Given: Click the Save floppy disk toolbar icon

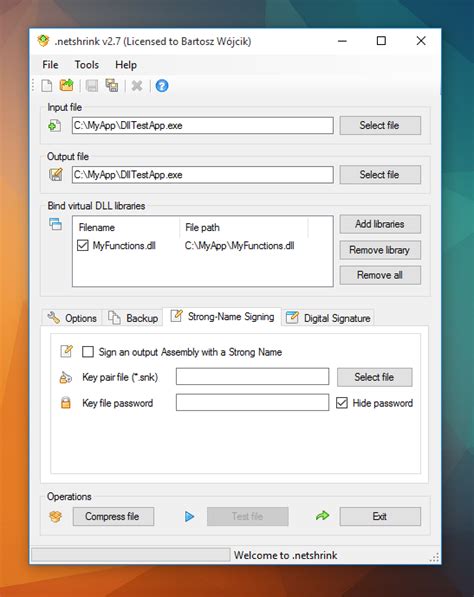Looking at the screenshot, I should (92, 86).
